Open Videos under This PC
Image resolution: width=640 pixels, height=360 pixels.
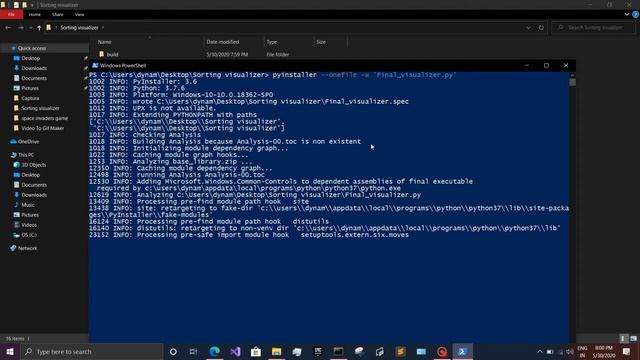pyautogui.click(x=29, y=225)
